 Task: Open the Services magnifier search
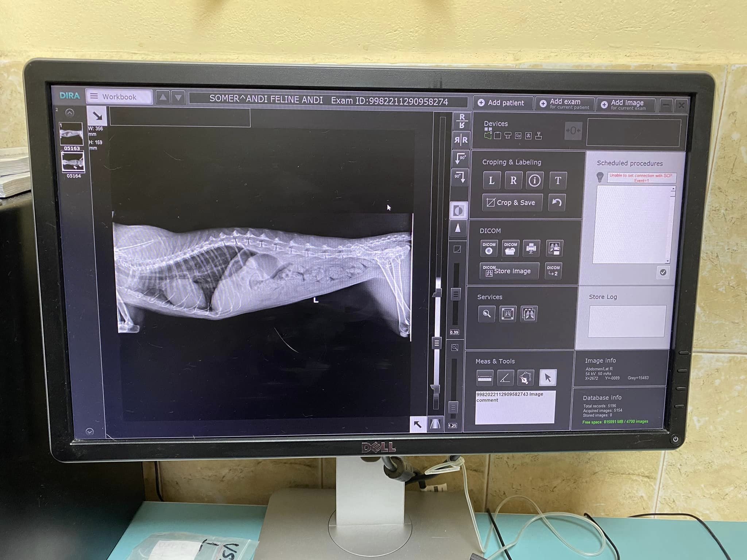pos(487,314)
